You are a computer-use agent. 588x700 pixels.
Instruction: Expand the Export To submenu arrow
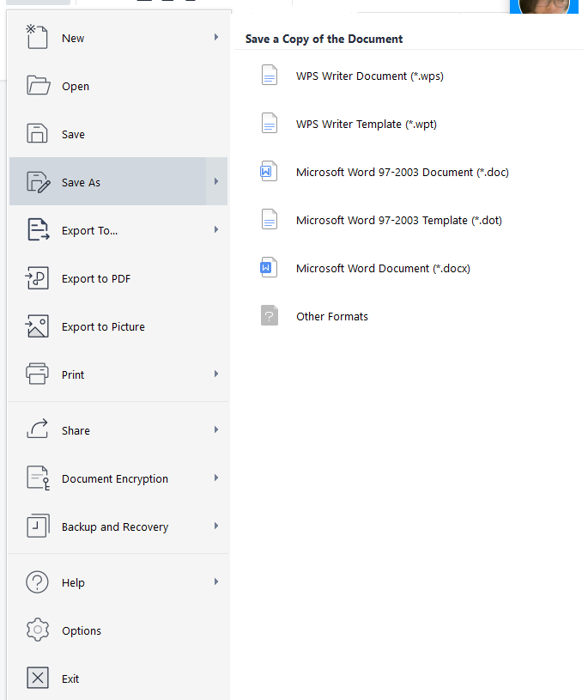216,230
